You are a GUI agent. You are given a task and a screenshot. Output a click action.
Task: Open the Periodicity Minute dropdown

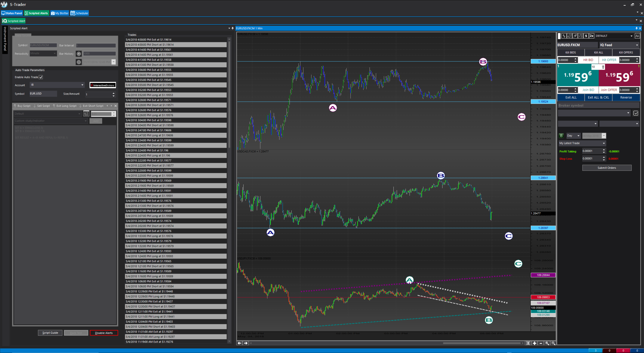(43, 53)
